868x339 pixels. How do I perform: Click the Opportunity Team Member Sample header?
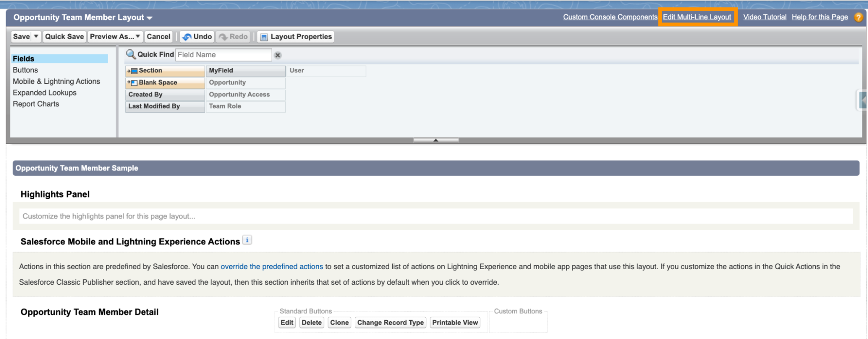click(436, 168)
